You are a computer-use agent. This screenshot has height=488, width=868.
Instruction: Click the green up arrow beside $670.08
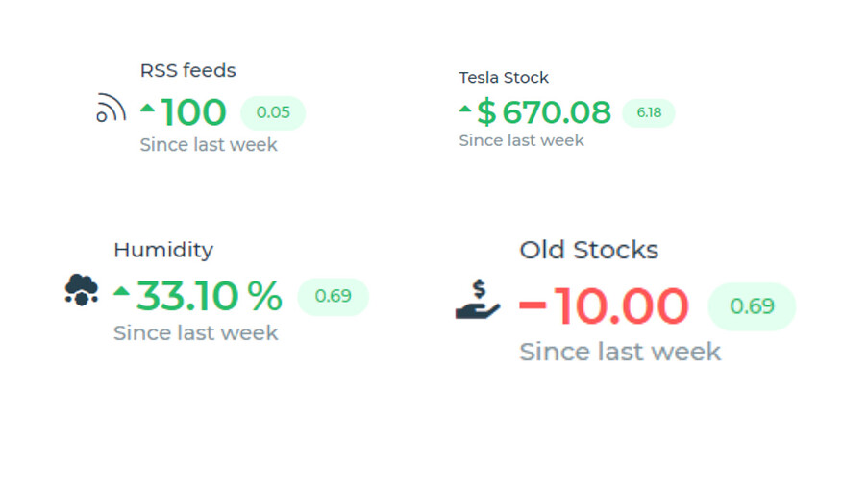pos(465,109)
